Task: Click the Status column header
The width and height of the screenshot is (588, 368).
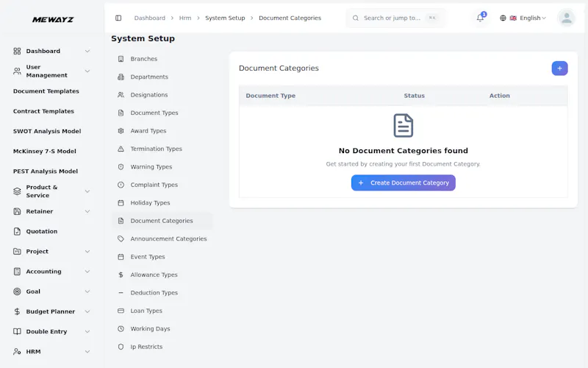Action: (414, 96)
